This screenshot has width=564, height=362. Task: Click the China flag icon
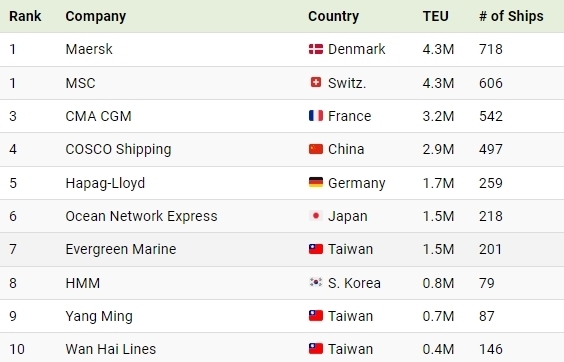point(316,149)
